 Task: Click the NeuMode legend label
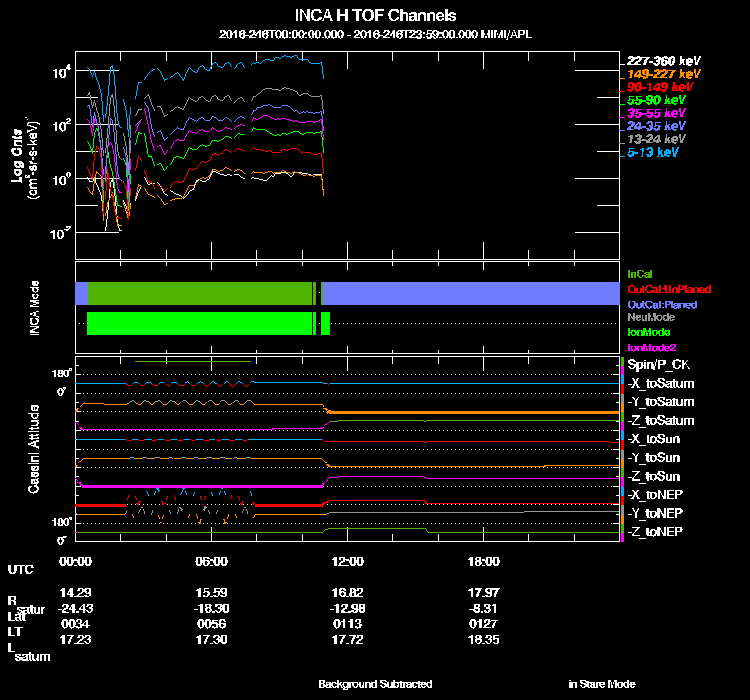pyautogui.click(x=651, y=317)
